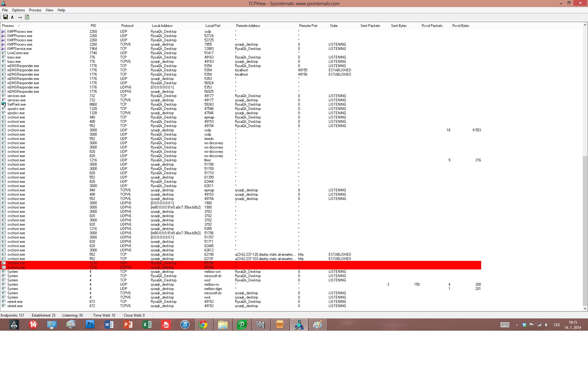588x365 pixels.
Task: Open the Help menu
Action: (x=61, y=10)
